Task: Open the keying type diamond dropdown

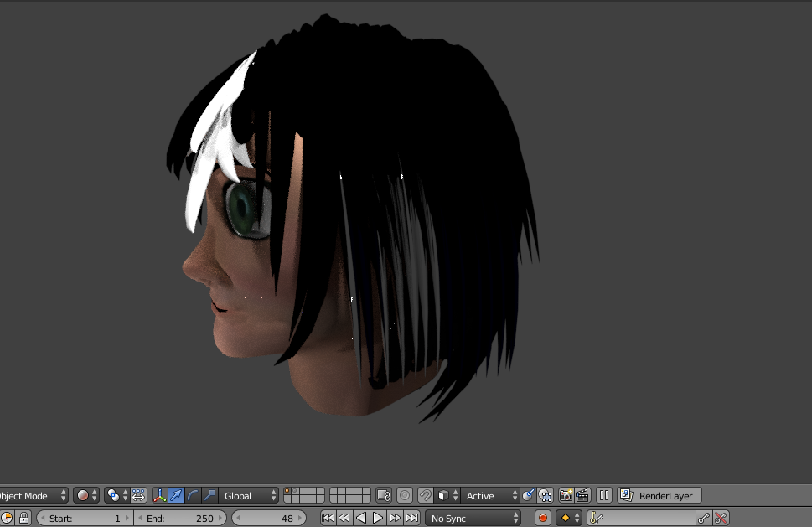Action: 569,518
